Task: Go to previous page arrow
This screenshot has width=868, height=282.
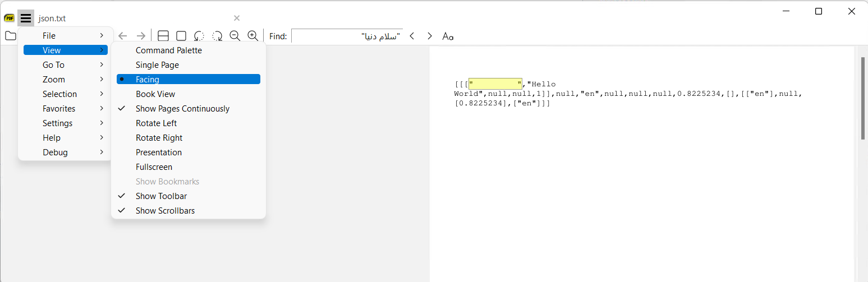Action: pos(123,36)
